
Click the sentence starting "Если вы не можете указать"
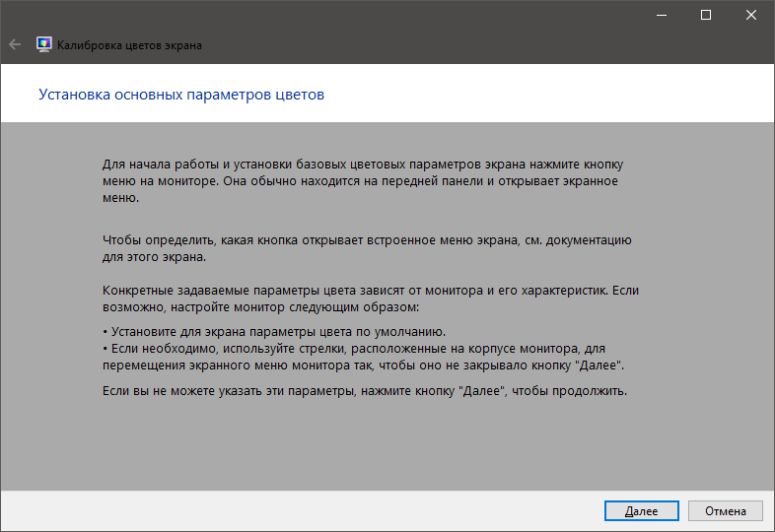pyautogui.click(x=365, y=391)
